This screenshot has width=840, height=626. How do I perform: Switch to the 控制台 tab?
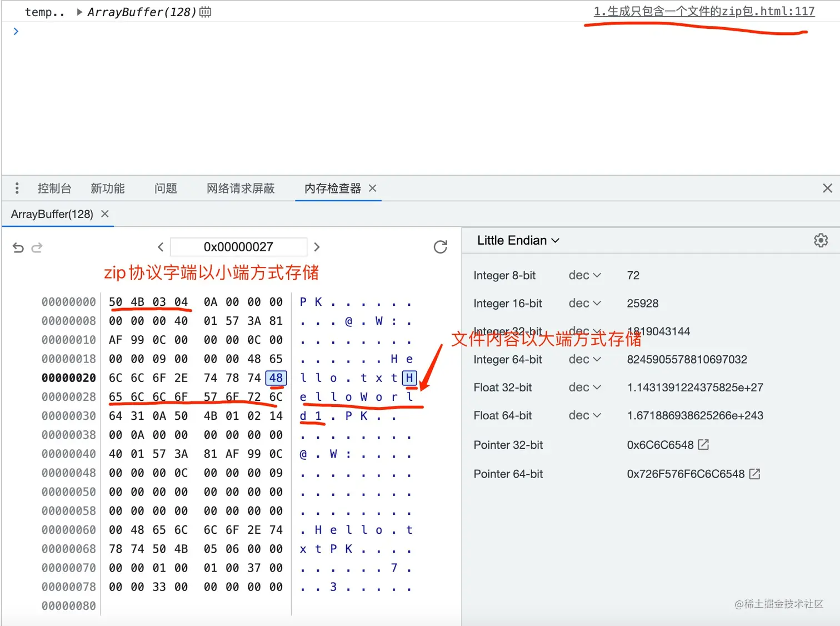pos(54,188)
